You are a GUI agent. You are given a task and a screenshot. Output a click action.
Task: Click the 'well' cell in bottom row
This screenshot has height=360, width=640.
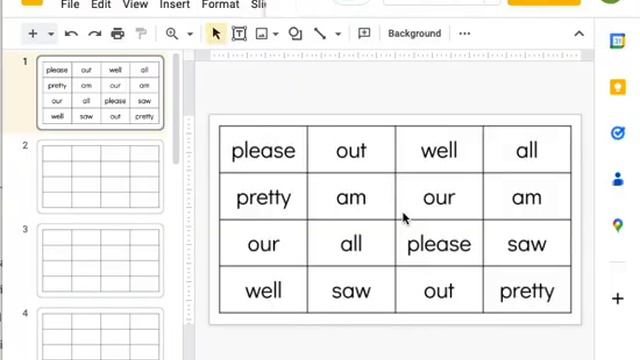click(x=264, y=290)
